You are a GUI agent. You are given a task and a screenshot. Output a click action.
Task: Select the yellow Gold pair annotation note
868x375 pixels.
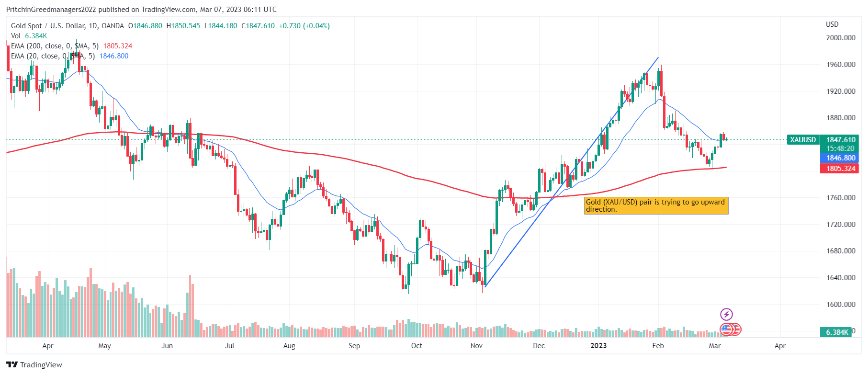point(656,205)
